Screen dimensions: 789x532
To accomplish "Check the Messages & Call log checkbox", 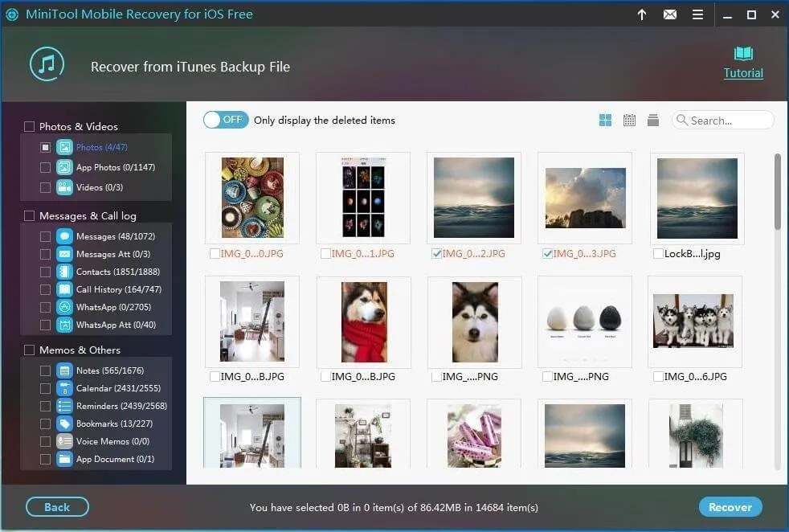I will tap(29, 215).
